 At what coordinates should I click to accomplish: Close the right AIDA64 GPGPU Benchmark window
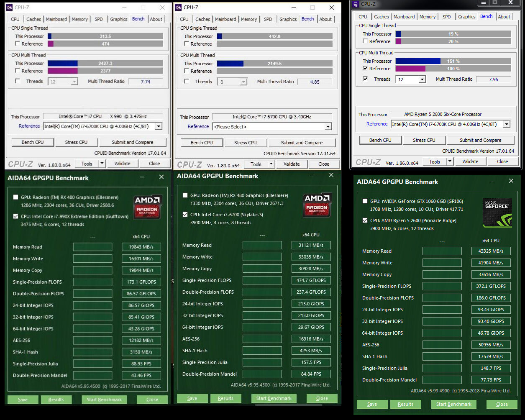(511, 181)
